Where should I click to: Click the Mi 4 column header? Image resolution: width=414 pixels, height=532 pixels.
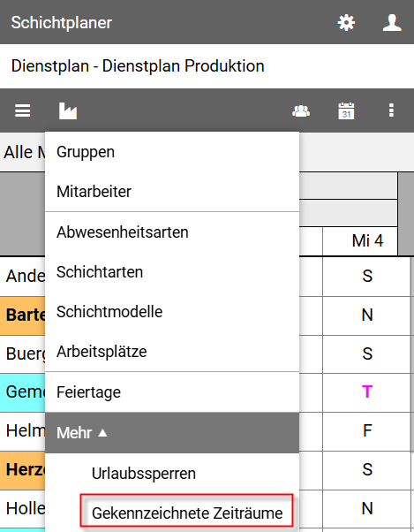click(360, 241)
